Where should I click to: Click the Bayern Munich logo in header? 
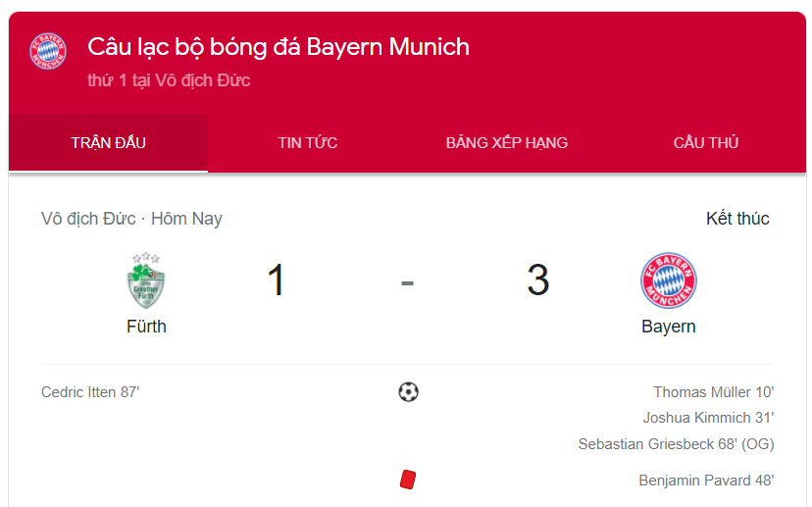(48, 51)
